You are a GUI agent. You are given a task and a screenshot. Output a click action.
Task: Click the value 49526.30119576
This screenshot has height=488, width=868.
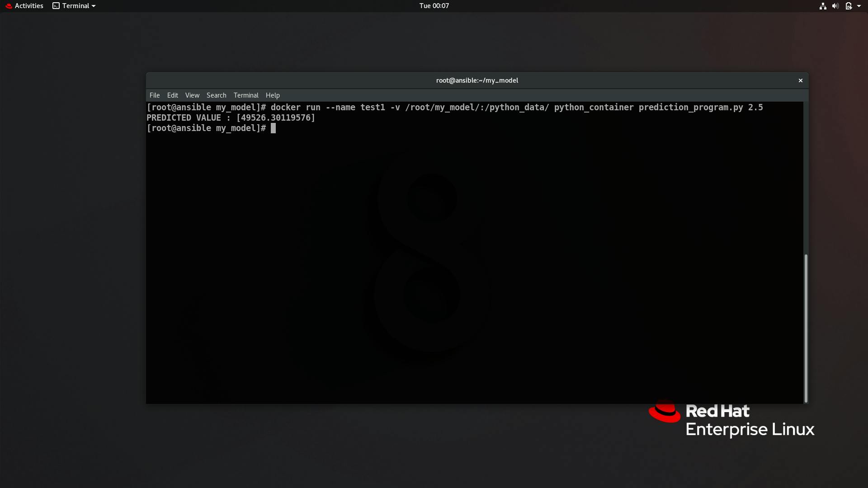275,118
